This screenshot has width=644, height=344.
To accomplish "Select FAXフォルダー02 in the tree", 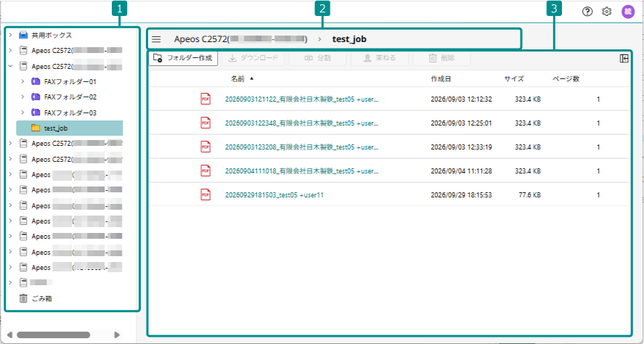I will tap(70, 97).
